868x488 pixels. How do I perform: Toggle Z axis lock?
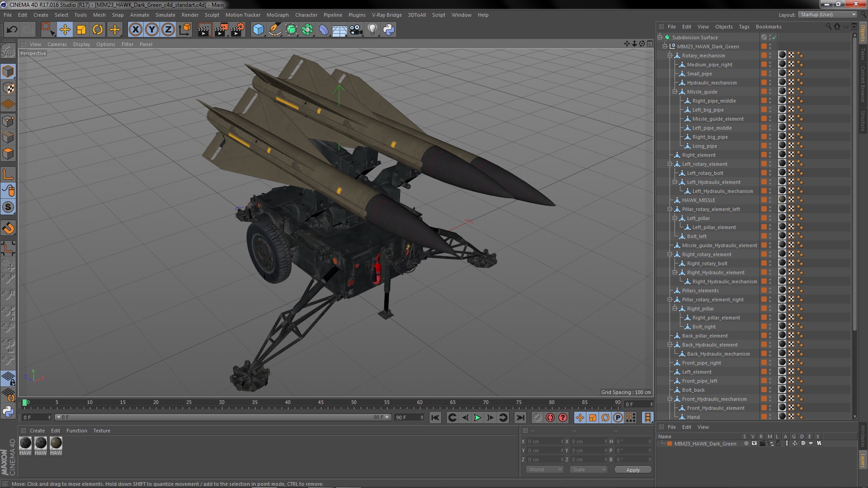click(x=168, y=30)
